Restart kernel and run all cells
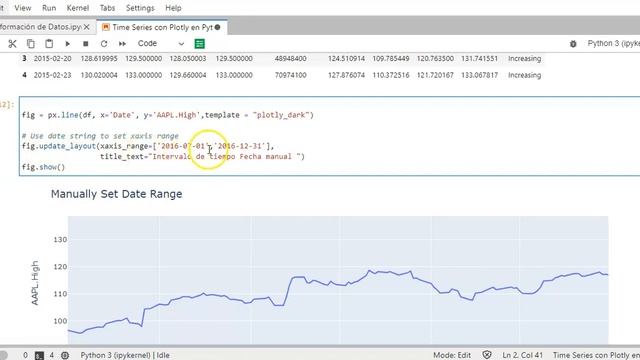 (122, 44)
